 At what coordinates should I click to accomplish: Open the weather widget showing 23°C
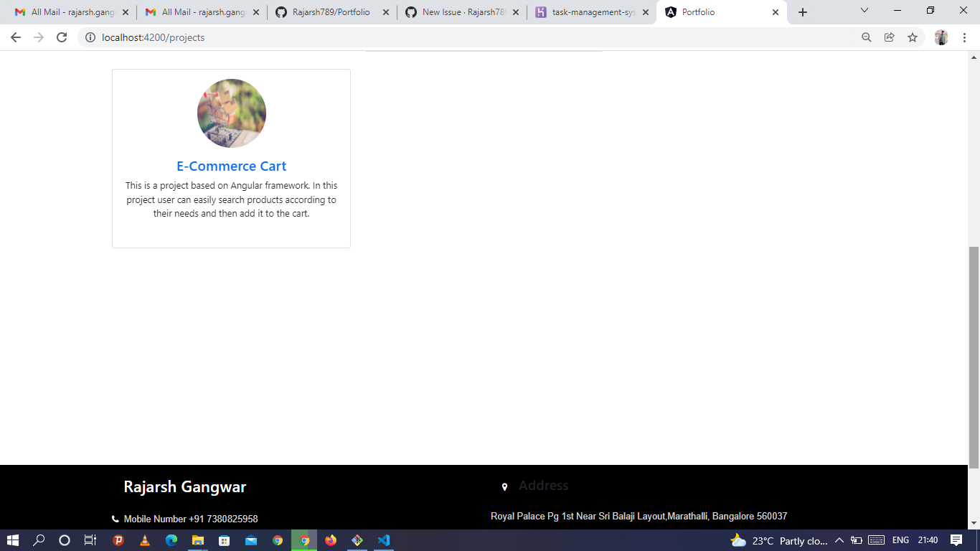pos(779,540)
